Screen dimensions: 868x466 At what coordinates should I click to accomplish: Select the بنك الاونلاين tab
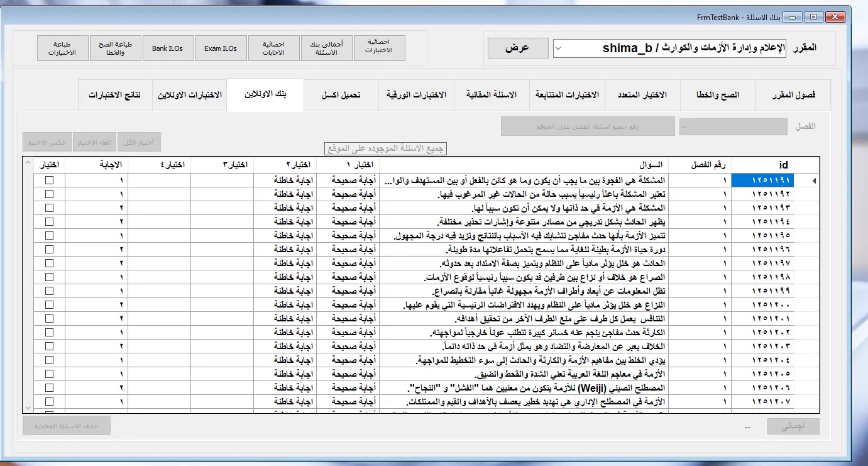[265, 94]
